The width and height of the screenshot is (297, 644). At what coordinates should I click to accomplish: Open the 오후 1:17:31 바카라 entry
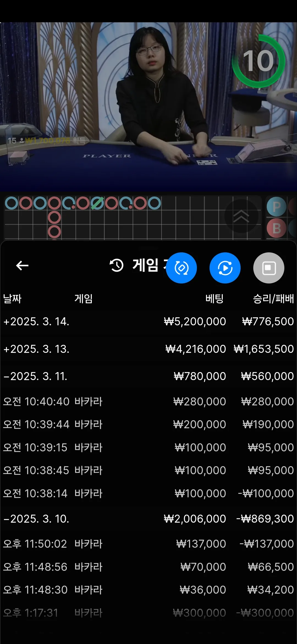click(148, 613)
